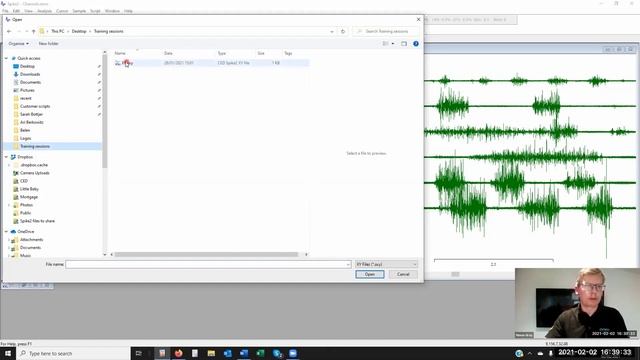Open Attachments under OneDrive
Image resolution: width=640 pixels, height=360 pixels.
[31, 240]
